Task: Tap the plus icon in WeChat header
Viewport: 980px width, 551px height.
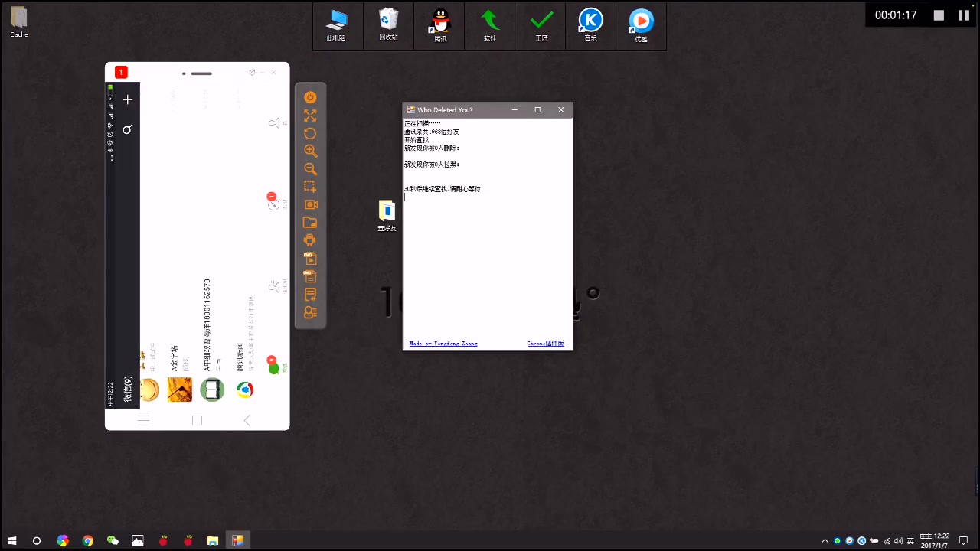Action: [x=128, y=99]
